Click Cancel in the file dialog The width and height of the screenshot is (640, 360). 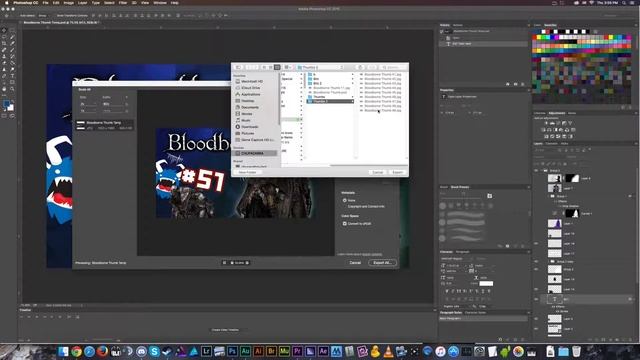(x=378, y=172)
